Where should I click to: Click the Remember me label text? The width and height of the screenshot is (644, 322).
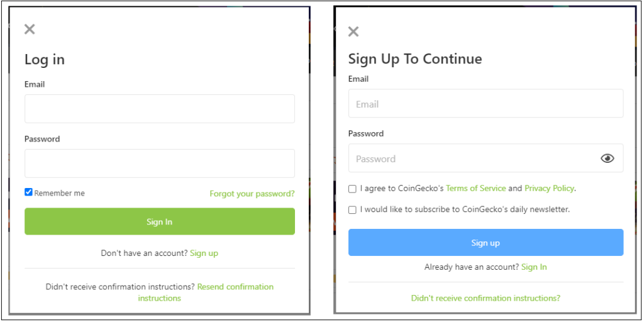60,193
